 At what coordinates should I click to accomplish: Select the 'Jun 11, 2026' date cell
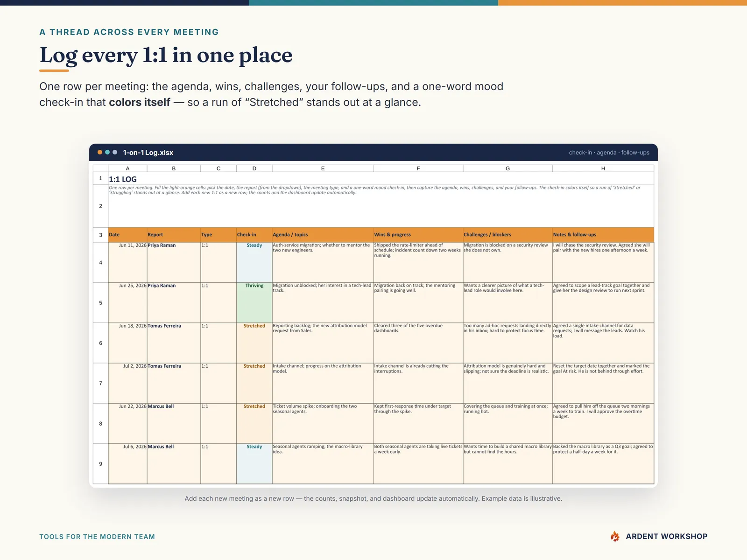point(127,262)
